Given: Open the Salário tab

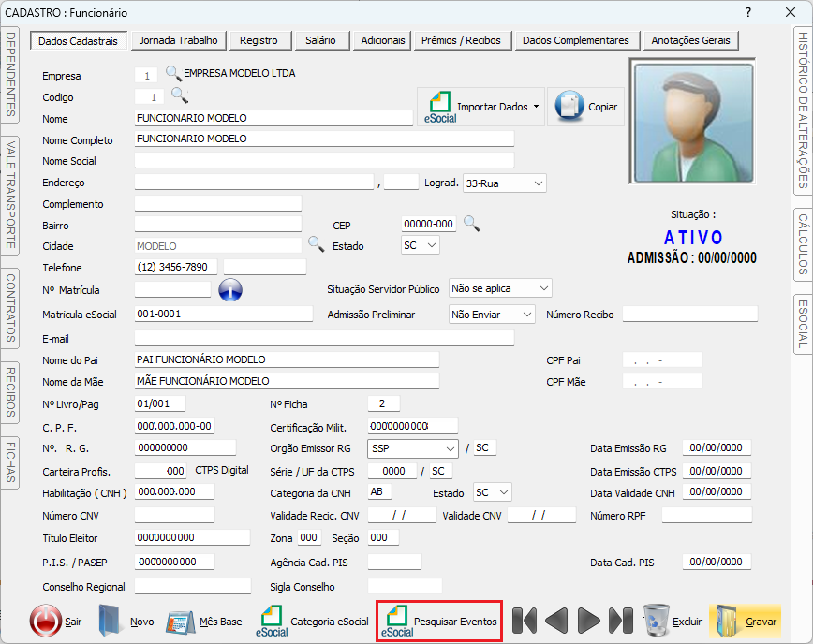Looking at the screenshot, I should 320,40.
